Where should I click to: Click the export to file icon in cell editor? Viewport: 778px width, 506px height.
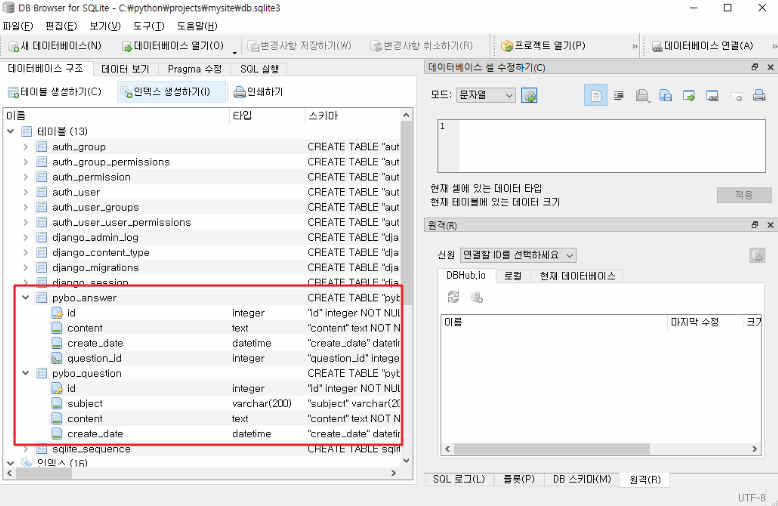pos(689,95)
